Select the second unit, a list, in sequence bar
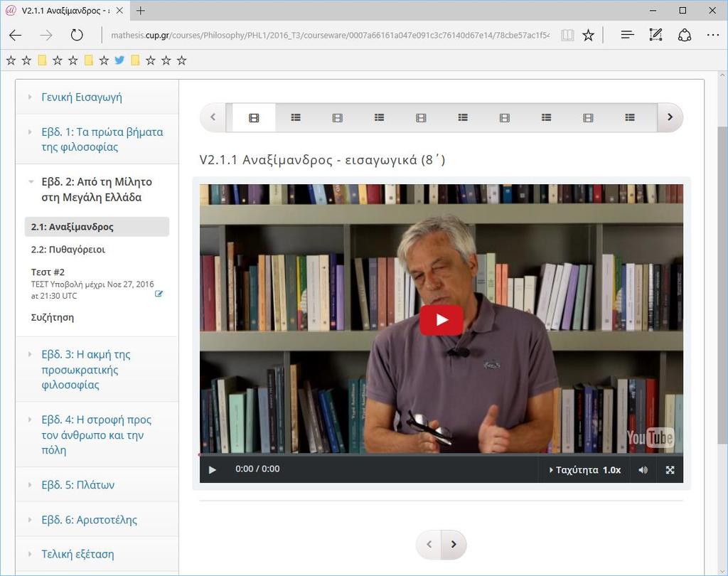 (x=296, y=118)
